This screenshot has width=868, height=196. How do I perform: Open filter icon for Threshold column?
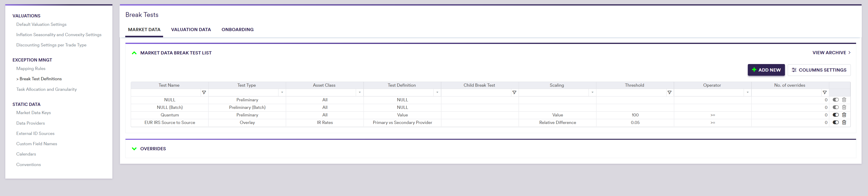tap(669, 92)
